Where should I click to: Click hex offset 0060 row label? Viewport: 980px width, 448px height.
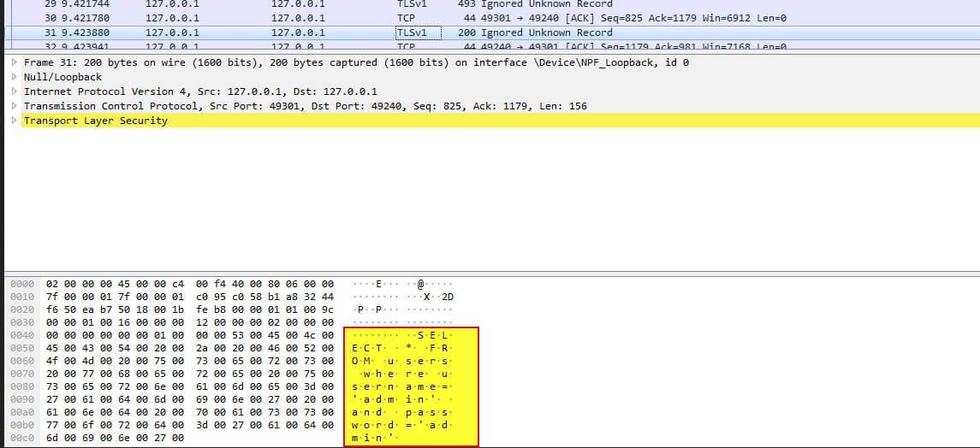(21, 362)
